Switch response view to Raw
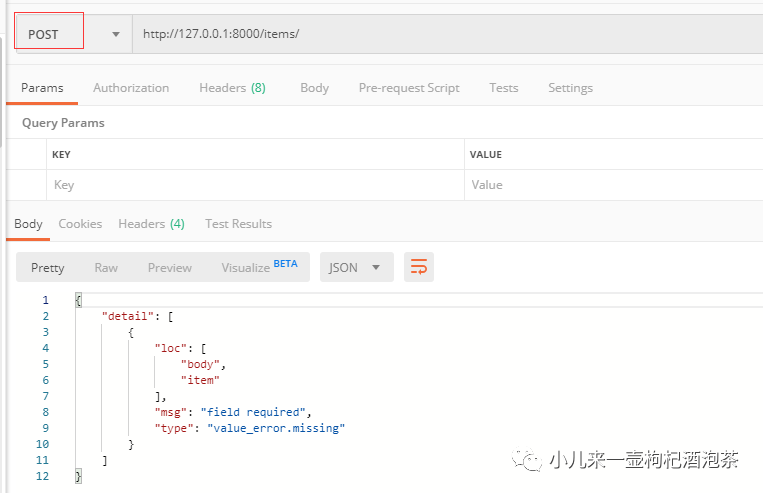This screenshot has width=763, height=493. [x=106, y=267]
